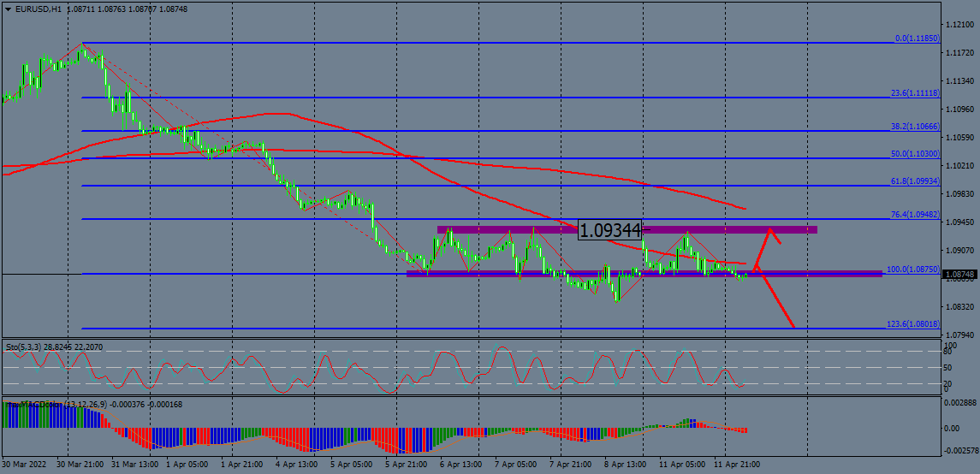The image size is (980, 474).
Task: Select the 123.6 (1.08018) Fibonacci label
Action: [x=912, y=324]
